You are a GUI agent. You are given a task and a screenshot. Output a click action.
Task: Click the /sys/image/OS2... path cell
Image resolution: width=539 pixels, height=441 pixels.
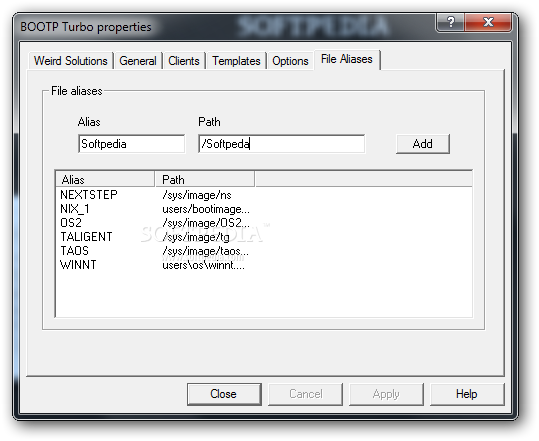[206, 223]
